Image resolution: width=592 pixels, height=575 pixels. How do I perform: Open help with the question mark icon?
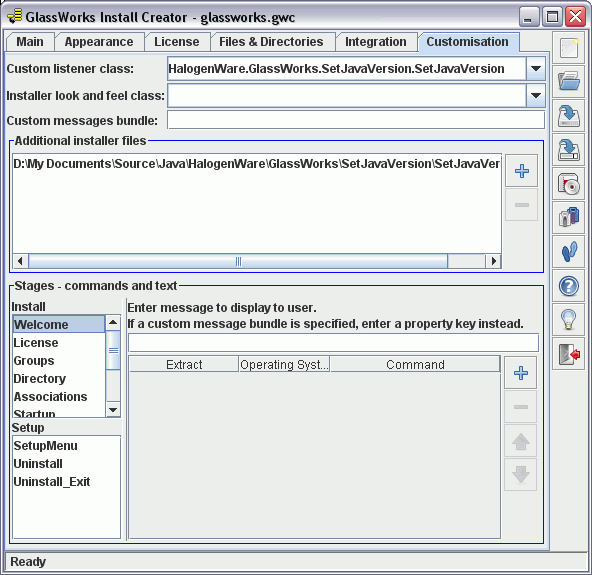click(x=569, y=286)
